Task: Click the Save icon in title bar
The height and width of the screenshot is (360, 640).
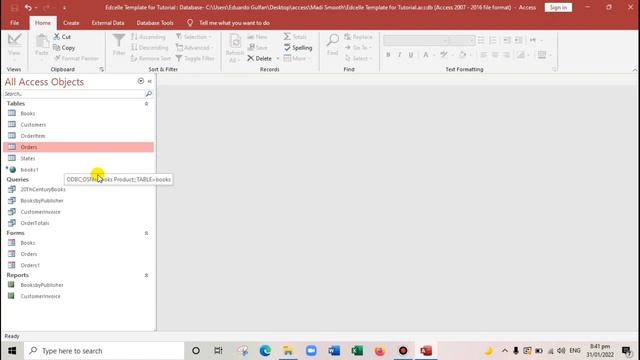Action: tap(14, 7)
